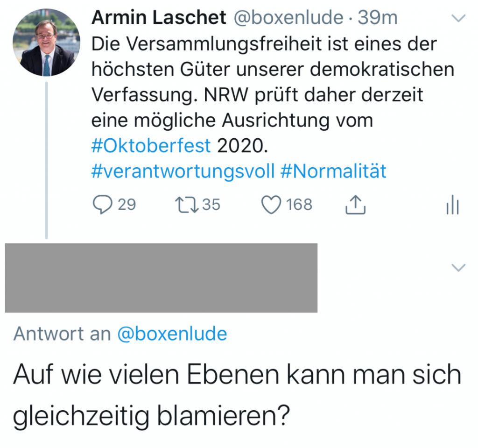Viewport: 478px width, 448px height.
Task: Retweet Armin Laschet's tweet
Action: click(x=184, y=205)
